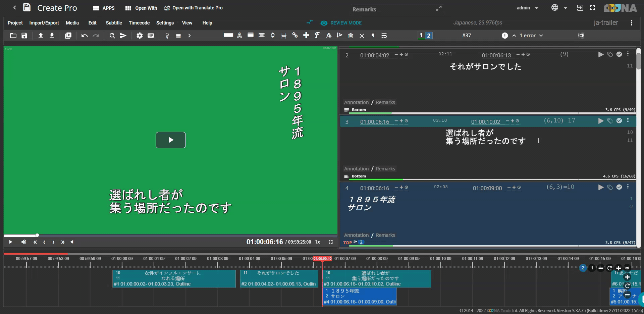Click Open with Translate Pro
Image resolution: width=644 pixels, height=314 pixels.
point(194,8)
